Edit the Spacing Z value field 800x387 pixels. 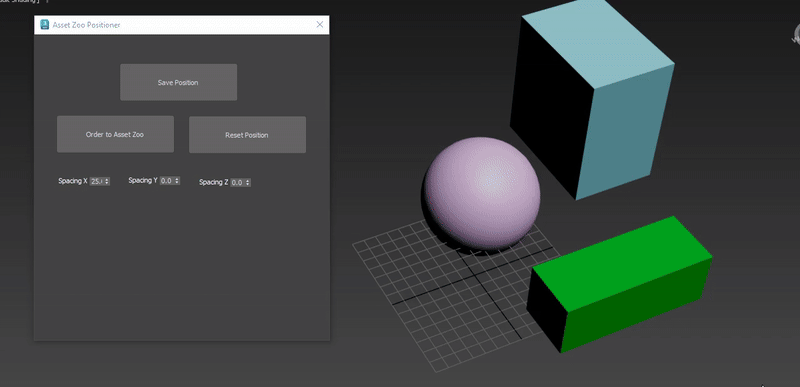pos(238,182)
